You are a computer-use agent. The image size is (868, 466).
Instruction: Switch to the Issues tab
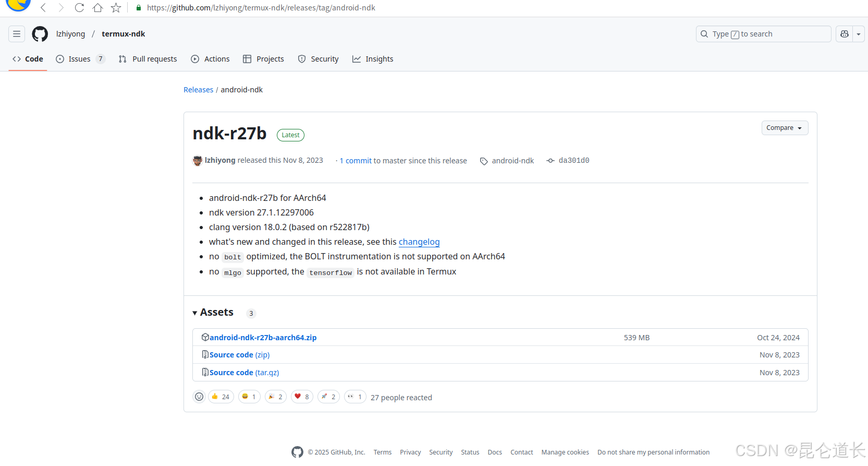pos(80,59)
